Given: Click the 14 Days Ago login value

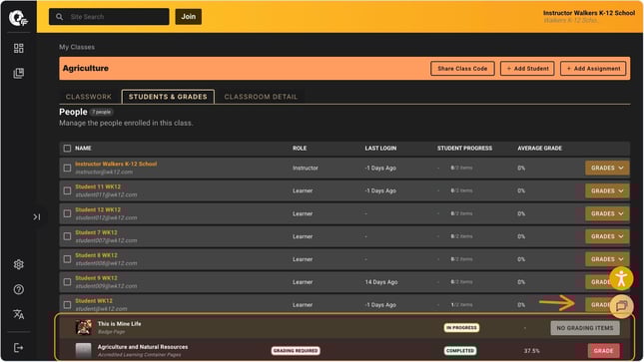Looking at the screenshot, I should [381, 282].
